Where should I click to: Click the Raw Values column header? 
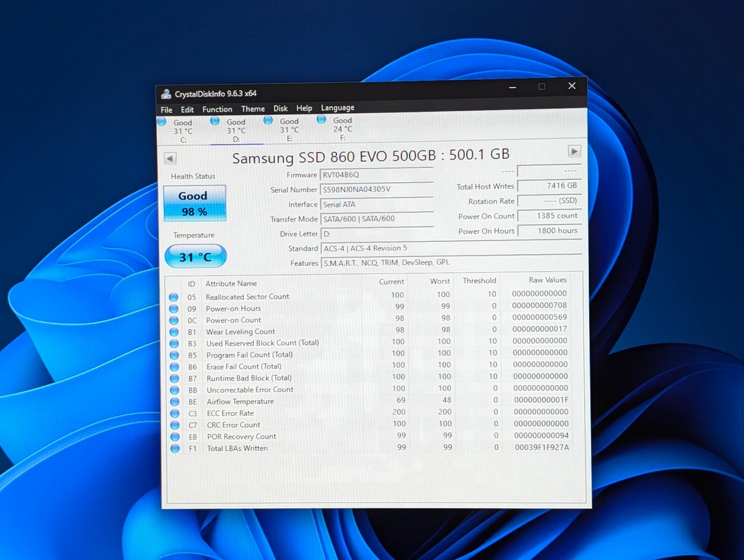pyautogui.click(x=548, y=280)
